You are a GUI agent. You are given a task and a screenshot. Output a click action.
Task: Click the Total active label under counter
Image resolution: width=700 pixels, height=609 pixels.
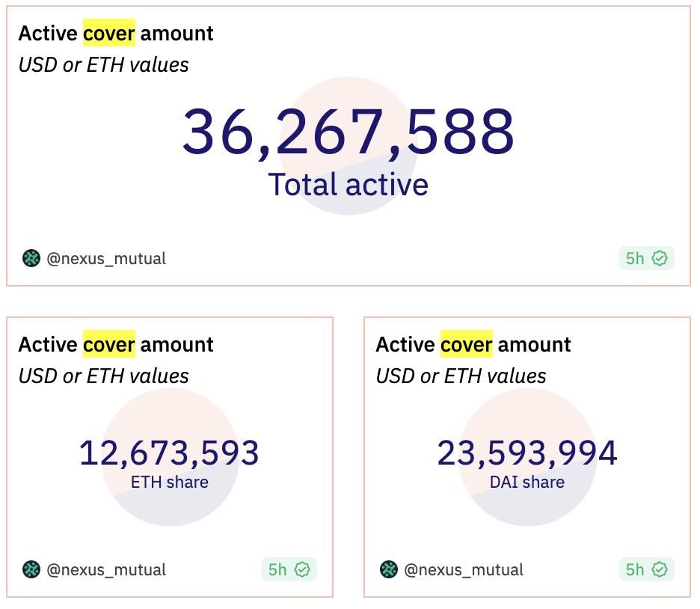[349, 184]
